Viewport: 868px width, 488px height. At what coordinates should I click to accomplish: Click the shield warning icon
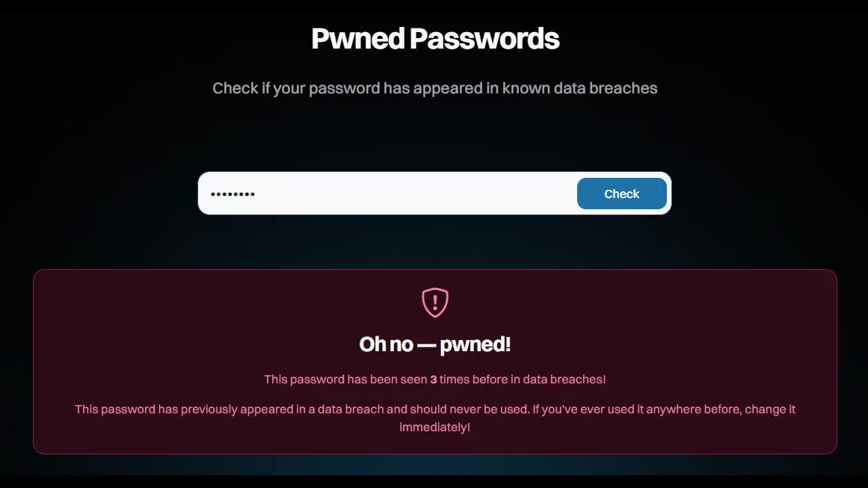[x=435, y=302]
